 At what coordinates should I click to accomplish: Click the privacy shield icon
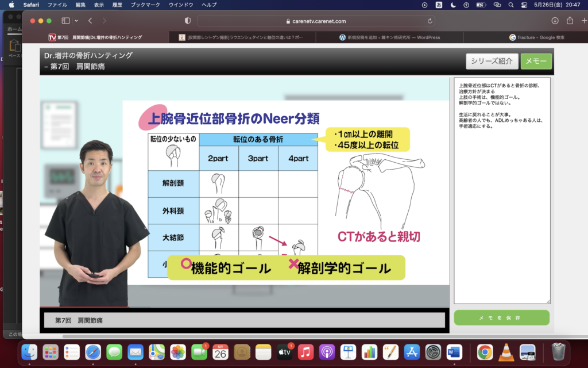point(188,21)
